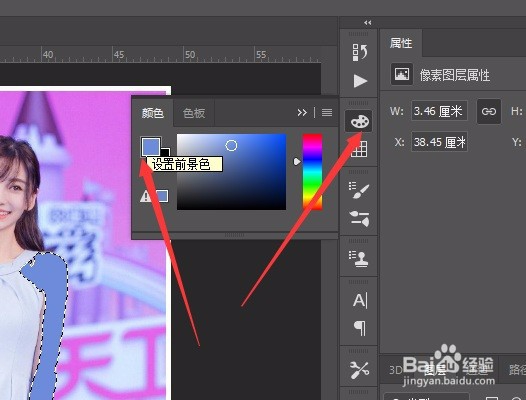Open the Brush presets panel icon
Screen dimensions: 526x400
(x=359, y=218)
